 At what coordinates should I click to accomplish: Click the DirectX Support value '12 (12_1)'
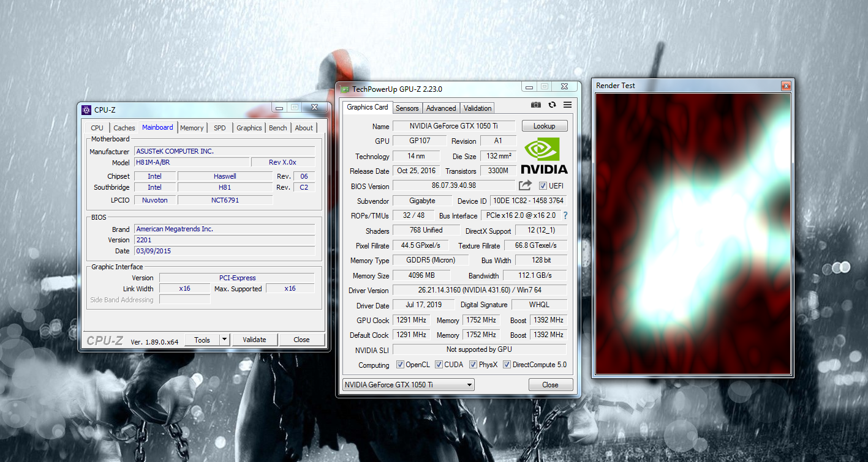[540, 231]
